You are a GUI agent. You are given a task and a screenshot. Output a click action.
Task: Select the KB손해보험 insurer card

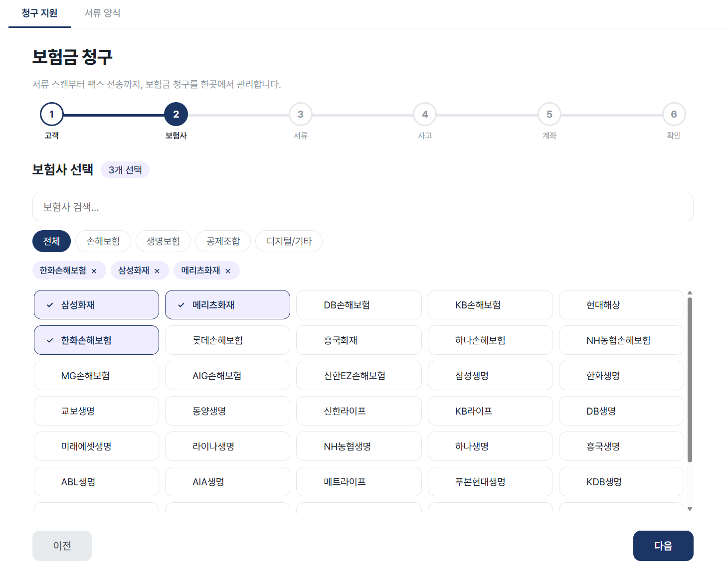point(490,305)
